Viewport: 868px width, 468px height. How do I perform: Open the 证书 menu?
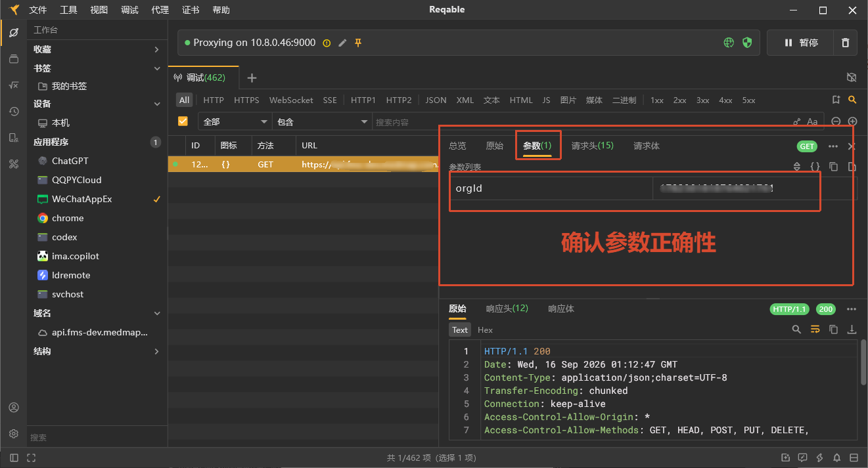191,10
